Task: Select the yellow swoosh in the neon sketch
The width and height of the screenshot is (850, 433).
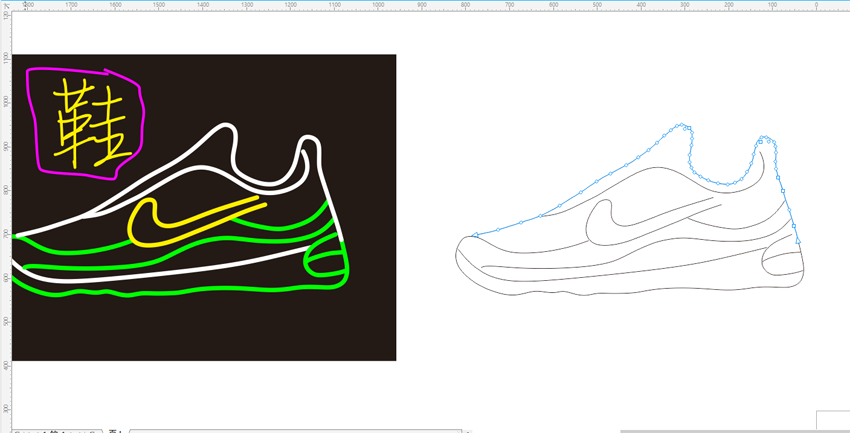Action: (197, 223)
